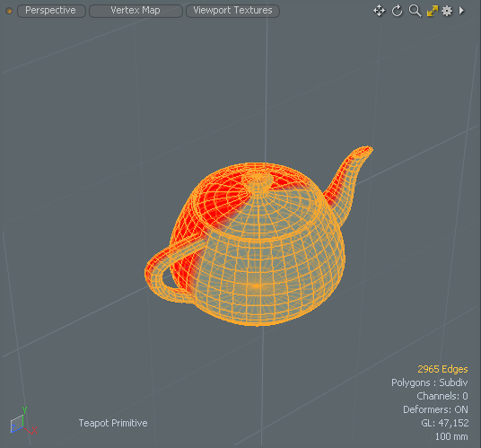Click the rotate view circular arrow icon
This screenshot has width=481, height=448.
[x=397, y=11]
